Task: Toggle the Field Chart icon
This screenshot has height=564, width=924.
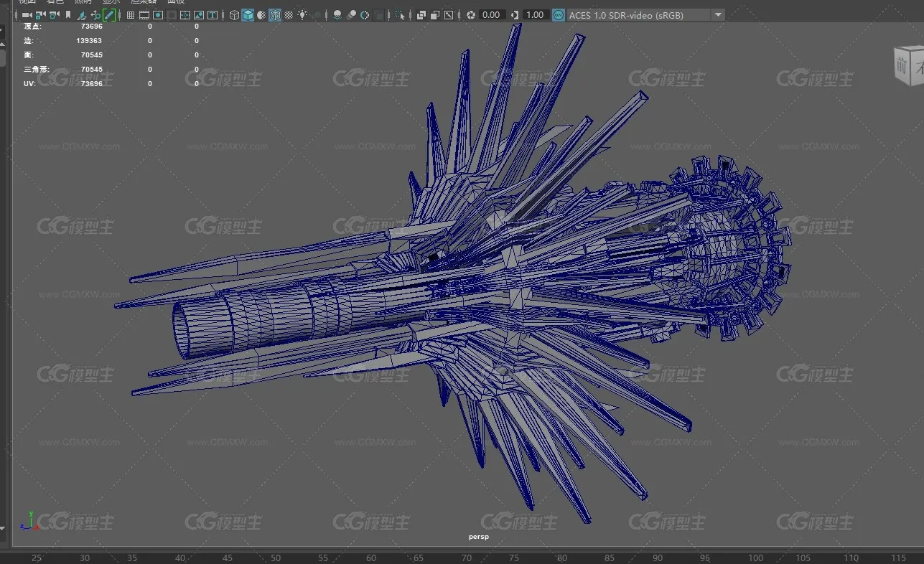Action: tap(185, 14)
